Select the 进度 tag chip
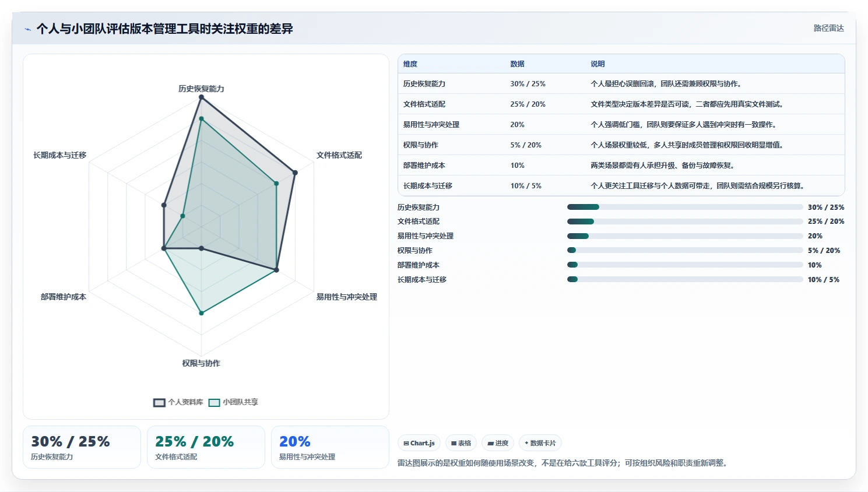The width and height of the screenshot is (868, 492). (x=498, y=443)
